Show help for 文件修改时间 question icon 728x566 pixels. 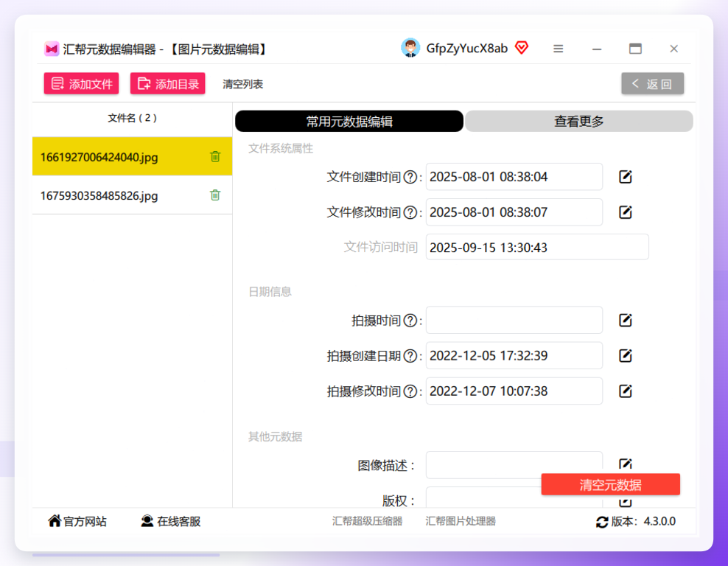pyautogui.click(x=410, y=213)
